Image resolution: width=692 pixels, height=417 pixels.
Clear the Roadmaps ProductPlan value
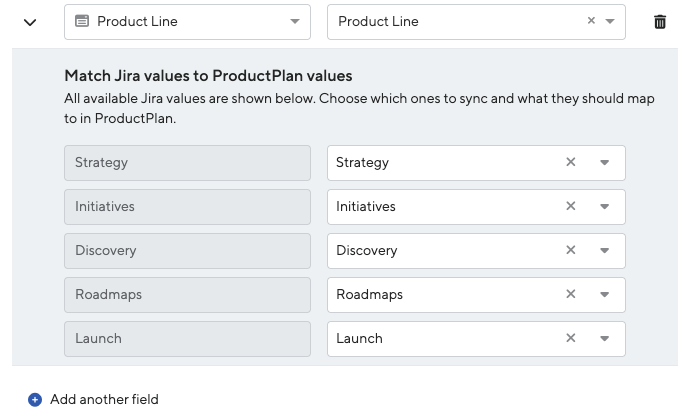571,294
